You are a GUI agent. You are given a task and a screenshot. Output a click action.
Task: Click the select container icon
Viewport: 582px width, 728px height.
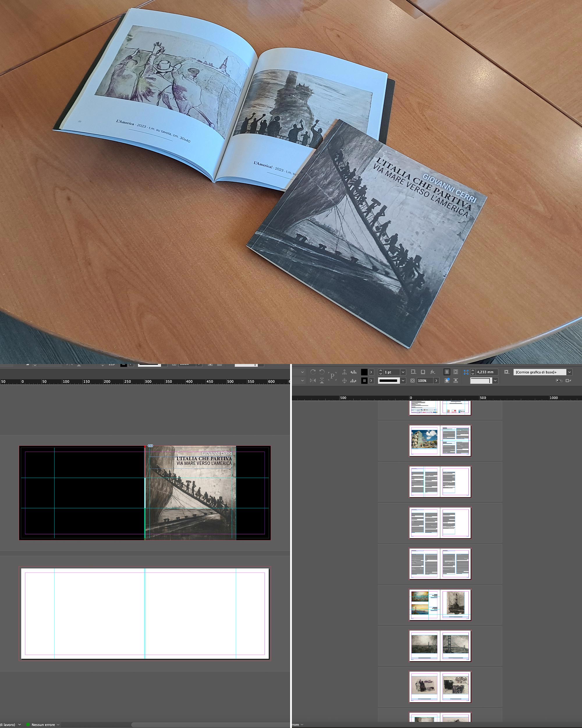click(345, 372)
